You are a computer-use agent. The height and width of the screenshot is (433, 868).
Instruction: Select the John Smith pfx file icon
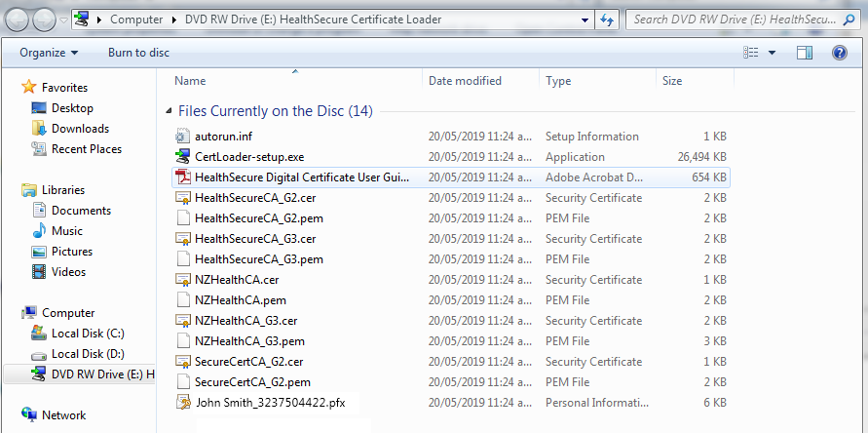tap(182, 403)
